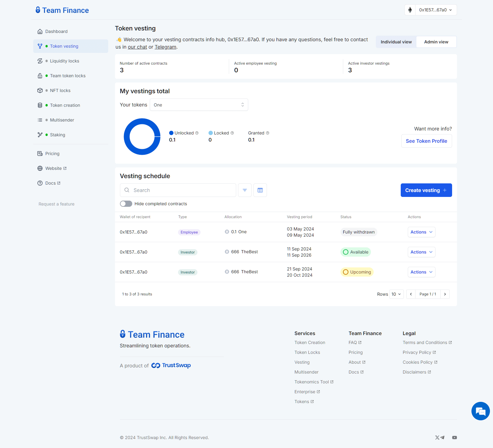This screenshot has height=448, width=493.
Task: Click the X social icon in footer
Action: [437, 437]
